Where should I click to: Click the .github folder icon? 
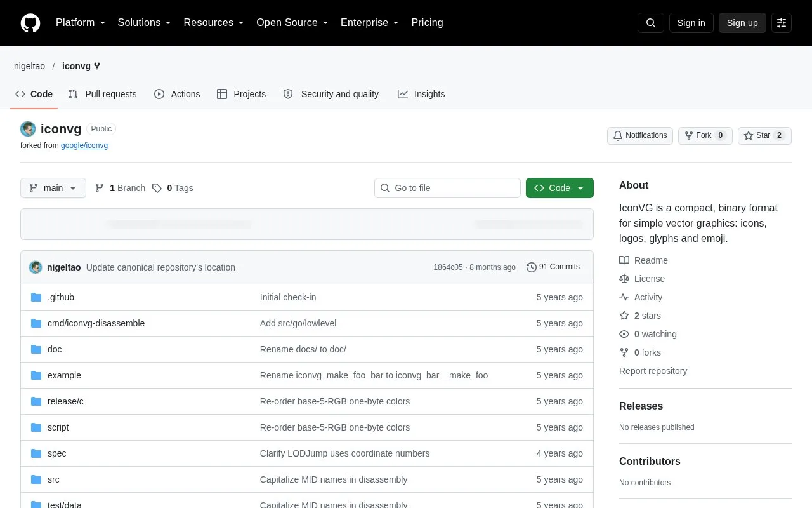tap(36, 297)
